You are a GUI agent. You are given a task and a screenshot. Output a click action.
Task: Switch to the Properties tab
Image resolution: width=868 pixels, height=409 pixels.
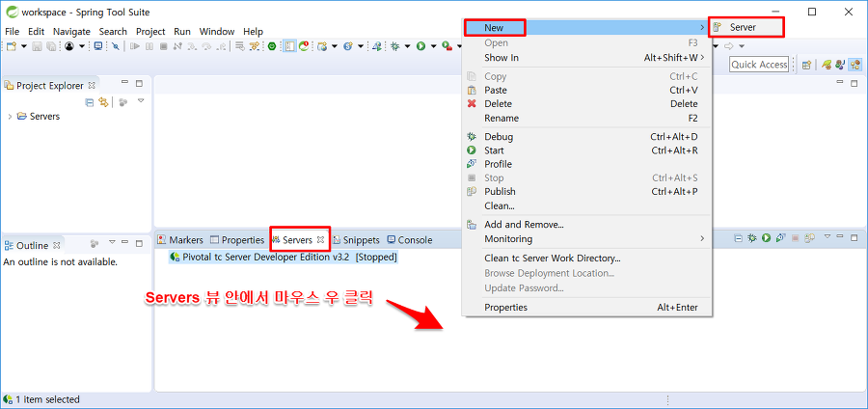pyautogui.click(x=237, y=240)
